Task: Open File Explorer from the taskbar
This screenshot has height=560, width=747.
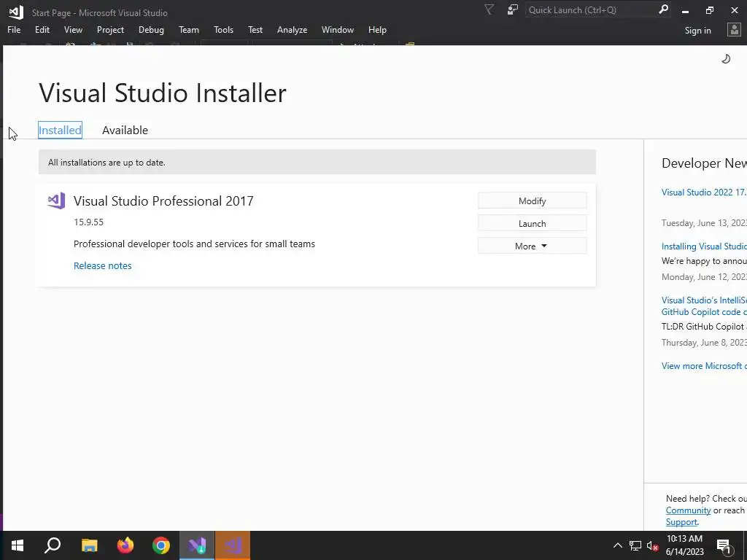Action: (89, 545)
